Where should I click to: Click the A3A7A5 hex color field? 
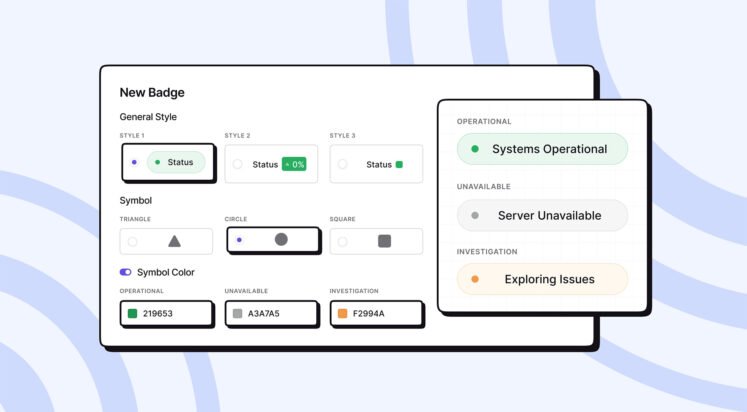[271, 313]
